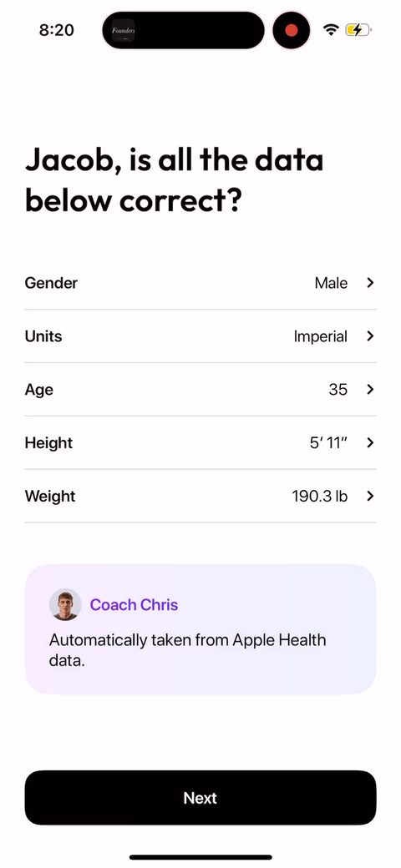The height and width of the screenshot is (868, 401).
Task: Tap the Coach Chris avatar photo
Action: click(x=65, y=604)
